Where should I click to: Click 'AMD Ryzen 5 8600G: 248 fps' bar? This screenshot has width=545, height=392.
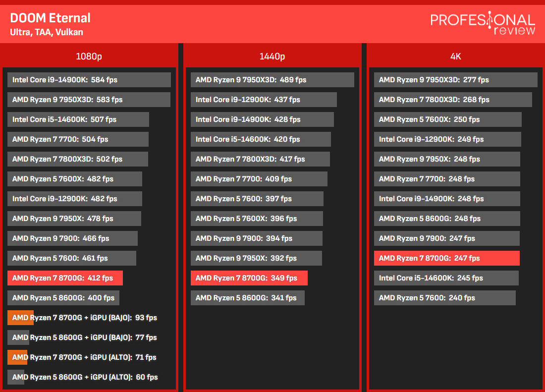tap(447, 218)
